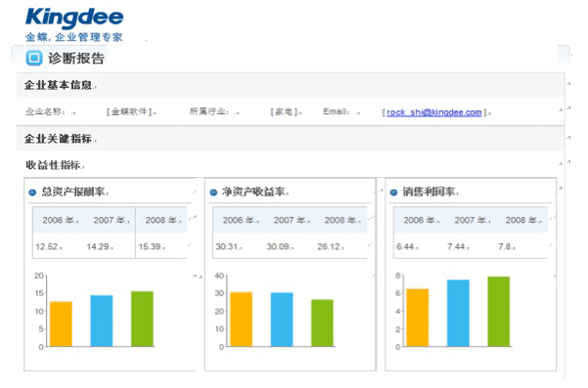
Task: Select the 诊断报告 title text
Action: [x=76, y=59]
